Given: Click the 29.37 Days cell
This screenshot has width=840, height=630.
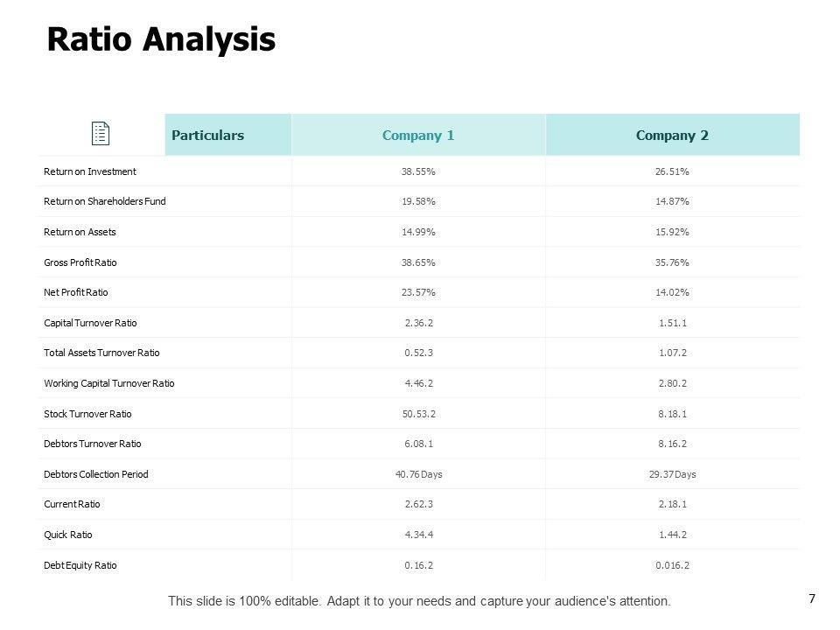Looking at the screenshot, I should pyautogui.click(x=672, y=474).
